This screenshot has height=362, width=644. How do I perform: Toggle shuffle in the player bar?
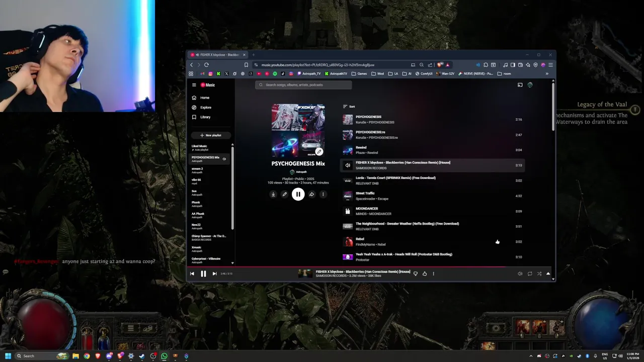click(x=539, y=274)
